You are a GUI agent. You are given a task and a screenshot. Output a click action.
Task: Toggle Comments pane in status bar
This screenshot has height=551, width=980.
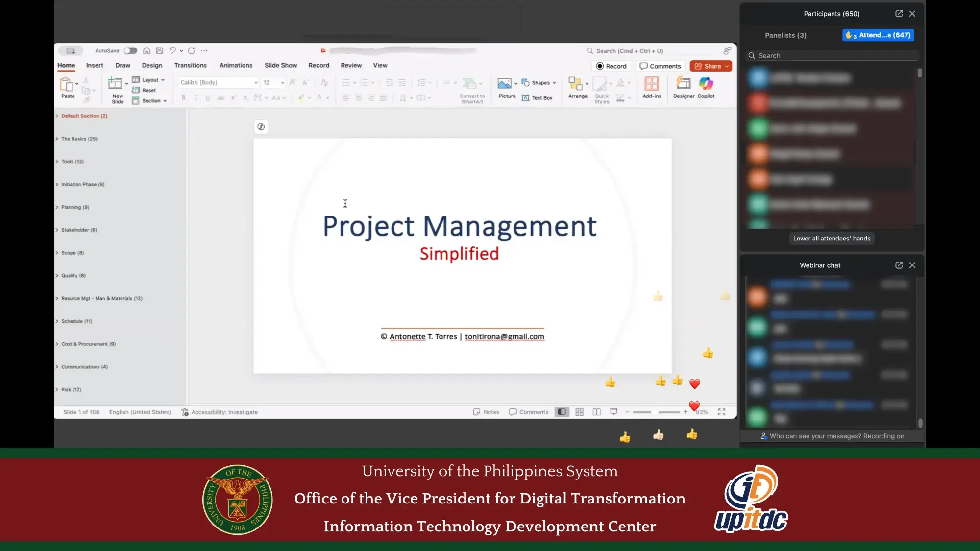[528, 412]
